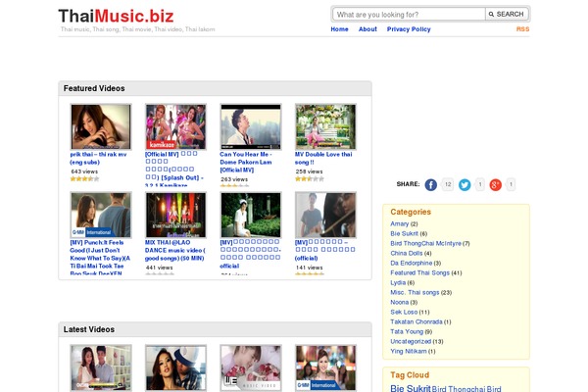Share the page on Google Plus
Viewport: 588px width, 392px height.
(x=495, y=184)
